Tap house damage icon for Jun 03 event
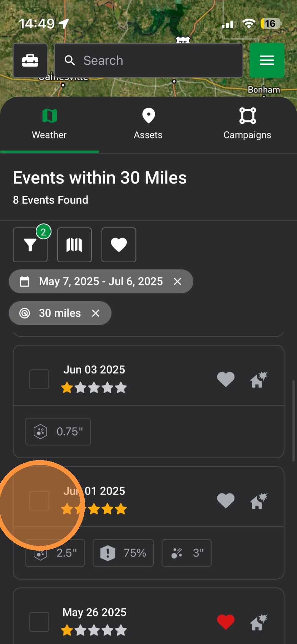297x644 pixels. pos(259,380)
